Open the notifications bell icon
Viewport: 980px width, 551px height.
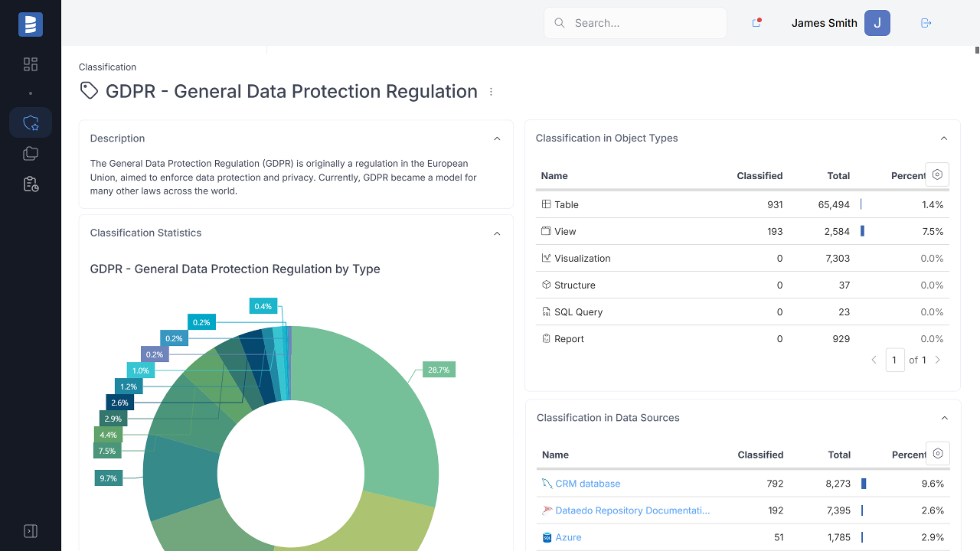(x=756, y=23)
